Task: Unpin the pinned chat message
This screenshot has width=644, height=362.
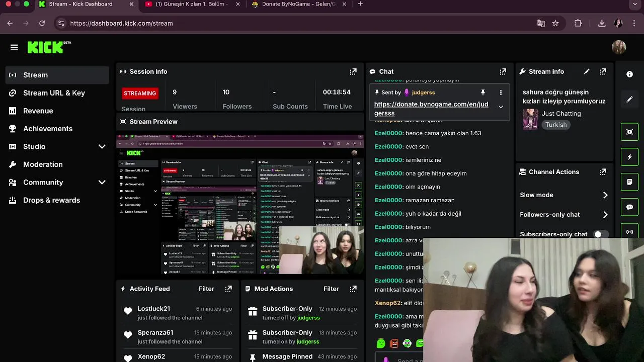Action: tap(483, 93)
